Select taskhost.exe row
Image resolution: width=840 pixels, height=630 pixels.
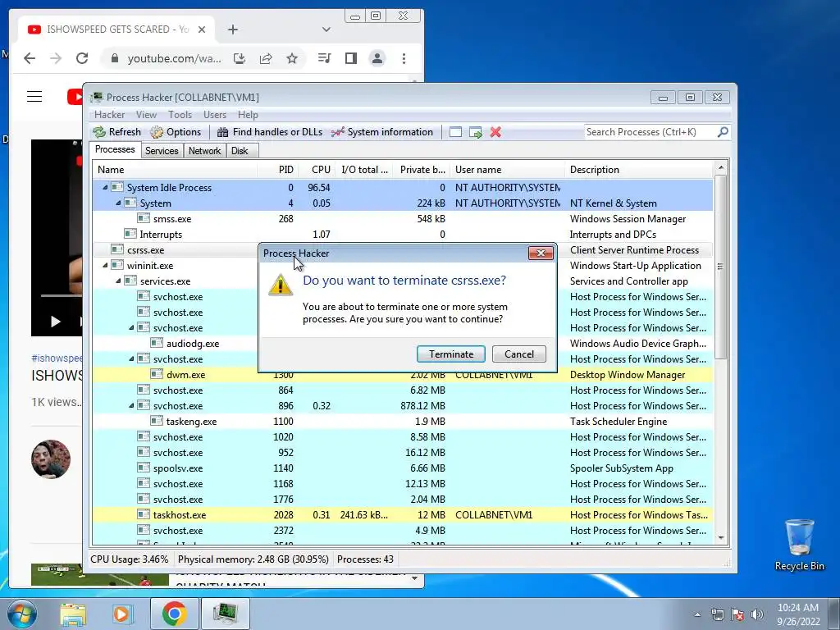[402, 515]
